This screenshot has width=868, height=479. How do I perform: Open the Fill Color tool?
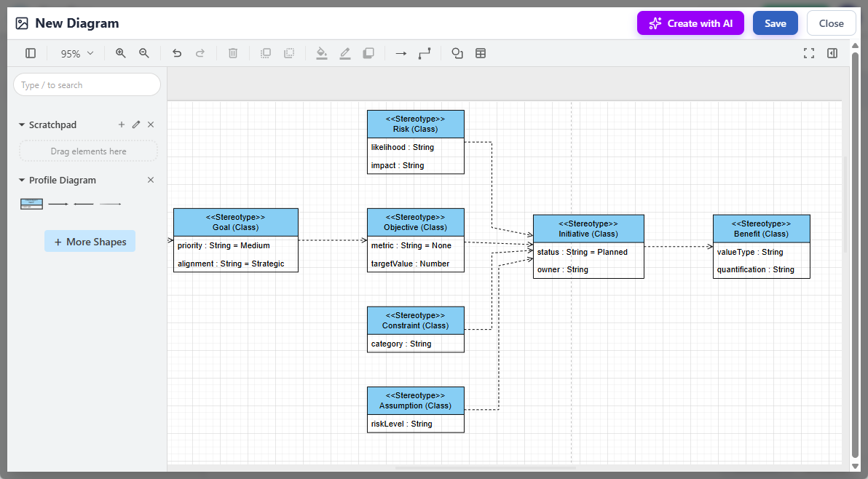click(x=322, y=52)
